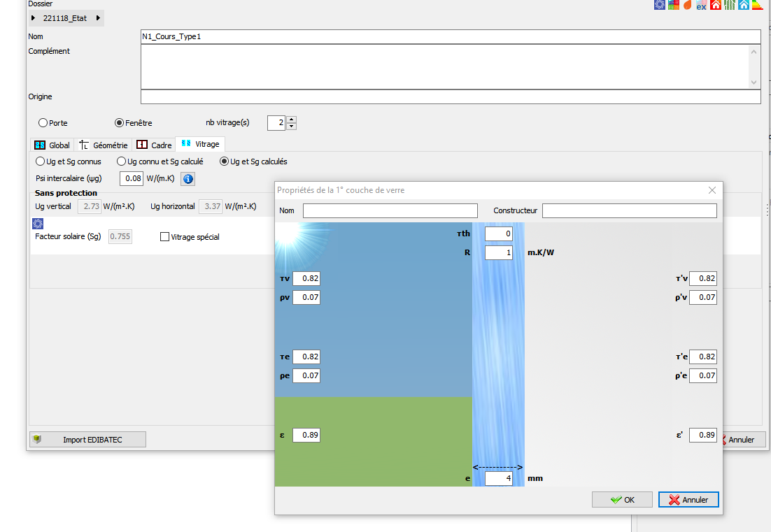Open the Psi intercalaire info icon
Viewport: 771px width, 532px height.
(x=188, y=179)
